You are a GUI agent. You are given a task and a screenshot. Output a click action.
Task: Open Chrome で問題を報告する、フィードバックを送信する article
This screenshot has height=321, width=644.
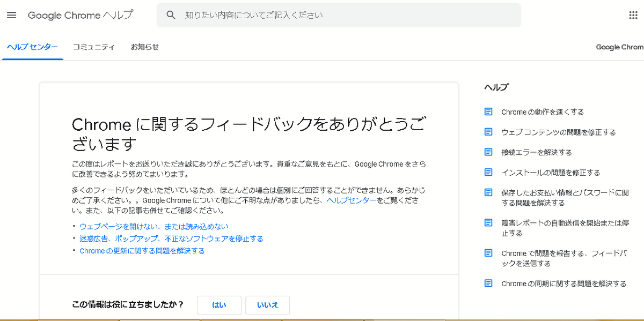tap(564, 258)
